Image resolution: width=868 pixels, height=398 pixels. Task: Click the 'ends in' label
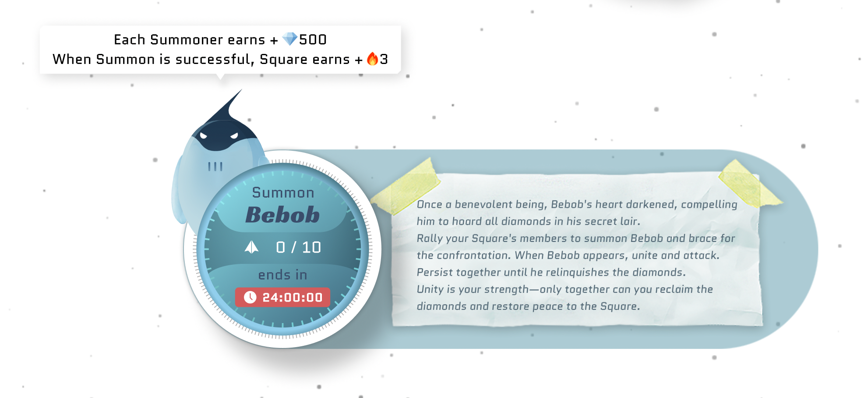(283, 275)
